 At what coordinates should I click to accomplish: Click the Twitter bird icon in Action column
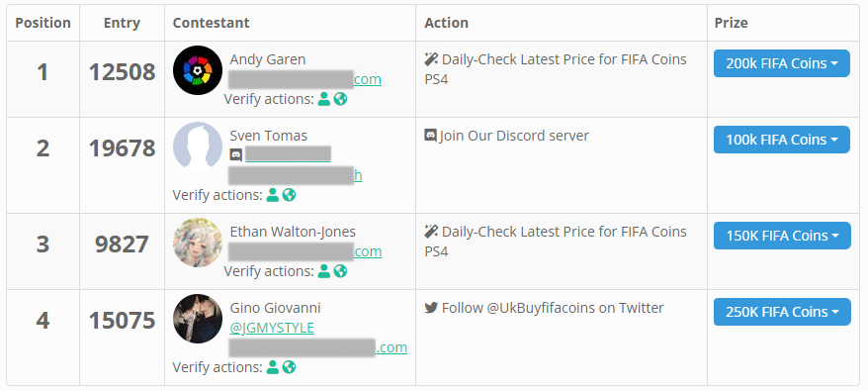(431, 308)
